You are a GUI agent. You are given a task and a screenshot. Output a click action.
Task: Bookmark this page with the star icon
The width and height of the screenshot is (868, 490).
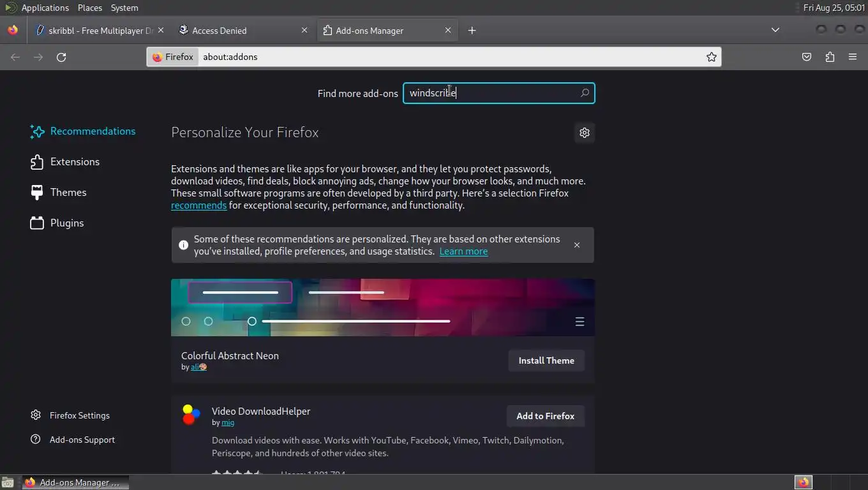pyautogui.click(x=712, y=57)
